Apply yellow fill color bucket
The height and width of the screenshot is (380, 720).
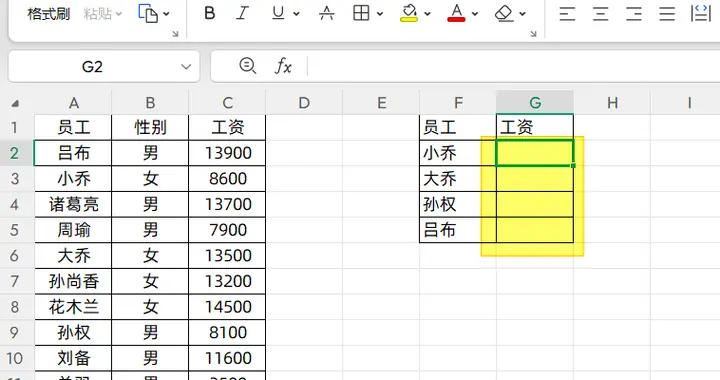(409, 13)
